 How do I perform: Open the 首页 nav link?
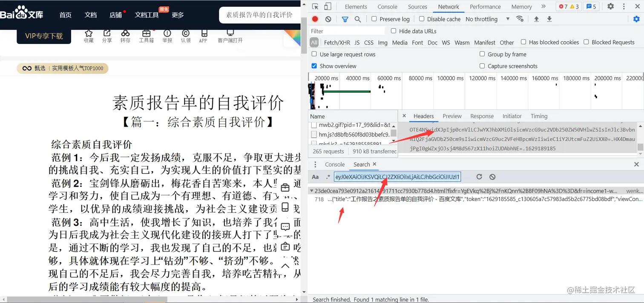(x=66, y=15)
